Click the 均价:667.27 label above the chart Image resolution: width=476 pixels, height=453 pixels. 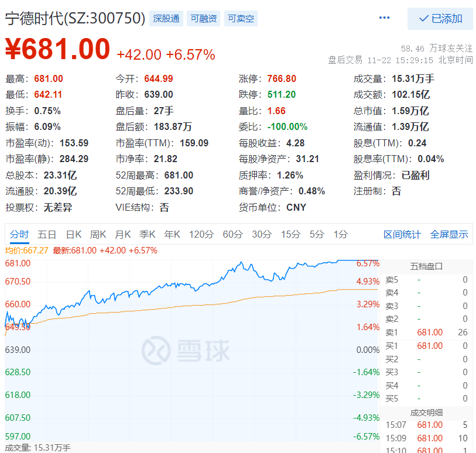27,250
